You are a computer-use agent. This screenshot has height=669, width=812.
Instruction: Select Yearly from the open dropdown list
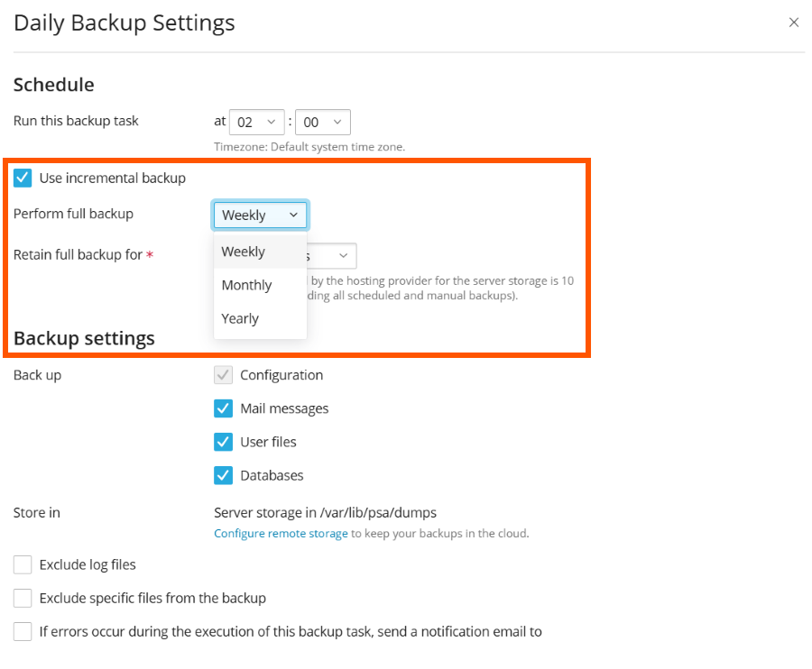238,318
